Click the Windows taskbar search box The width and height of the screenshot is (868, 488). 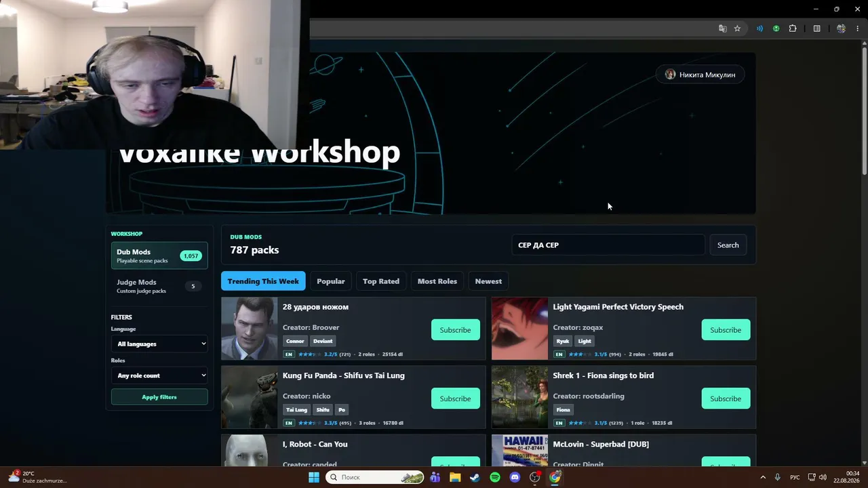pyautogui.click(x=375, y=477)
